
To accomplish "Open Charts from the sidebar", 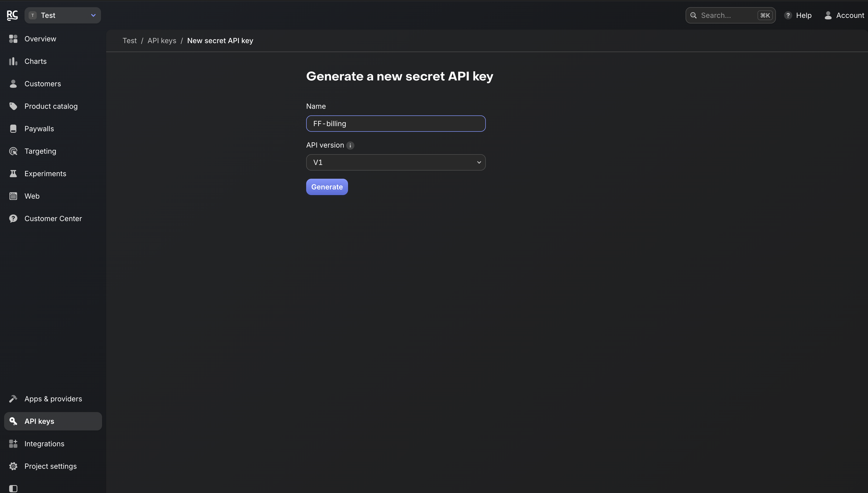I will click(x=35, y=61).
